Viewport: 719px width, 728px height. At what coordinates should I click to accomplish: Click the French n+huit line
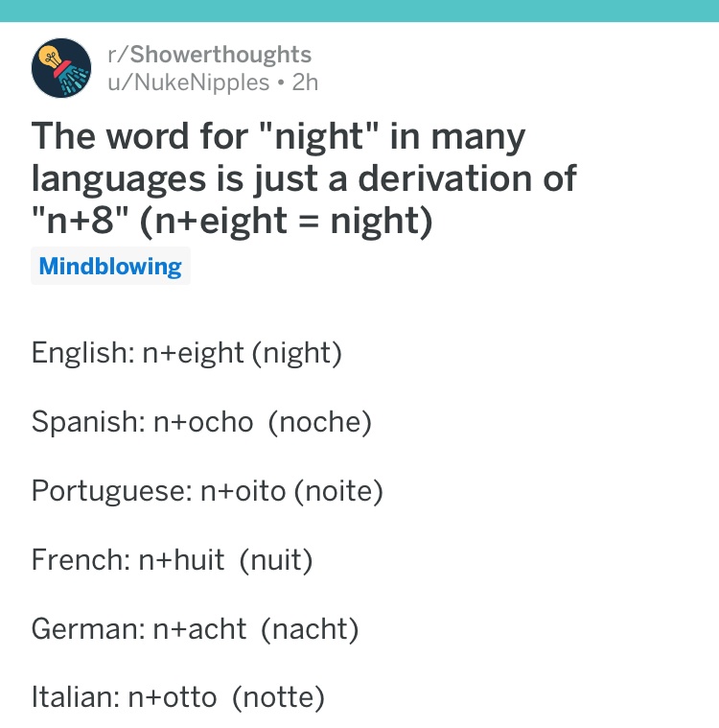click(x=172, y=560)
